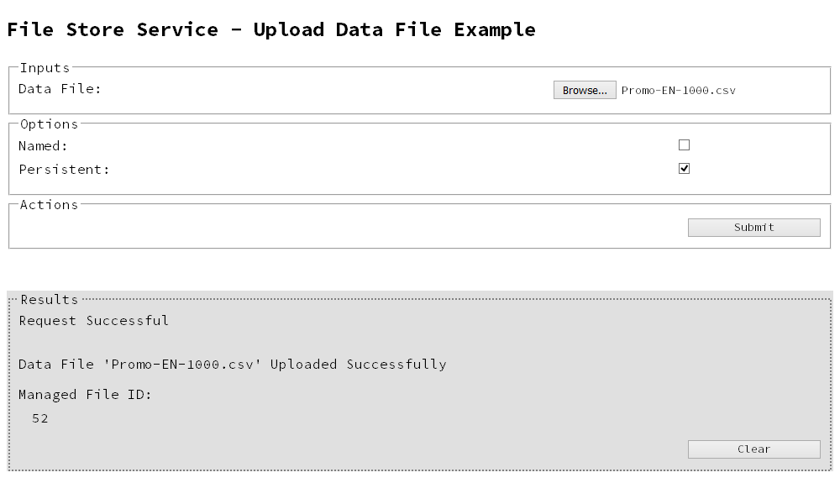Select the Managed File ID value 52
Image resolution: width=840 pixels, height=504 pixels.
pos(39,418)
